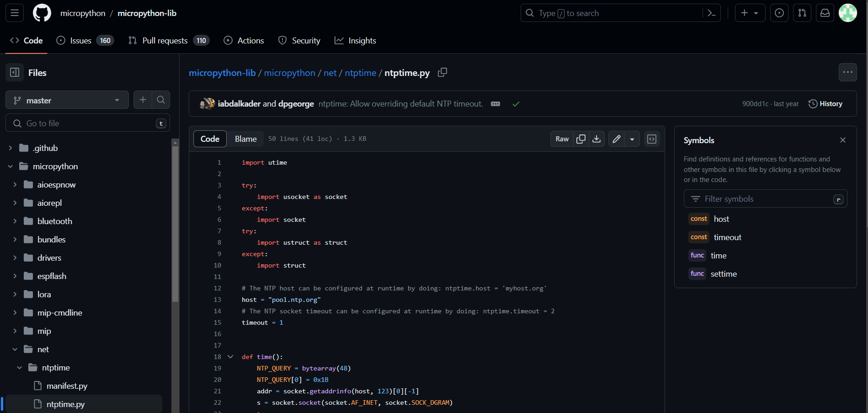This screenshot has height=413, width=868.
Task: Switch to Blame view
Action: (245, 139)
